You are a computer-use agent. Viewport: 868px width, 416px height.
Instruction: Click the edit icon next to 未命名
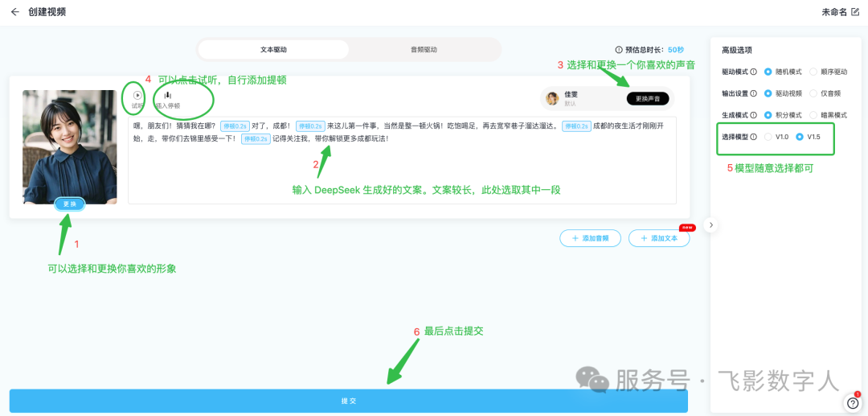[855, 12]
